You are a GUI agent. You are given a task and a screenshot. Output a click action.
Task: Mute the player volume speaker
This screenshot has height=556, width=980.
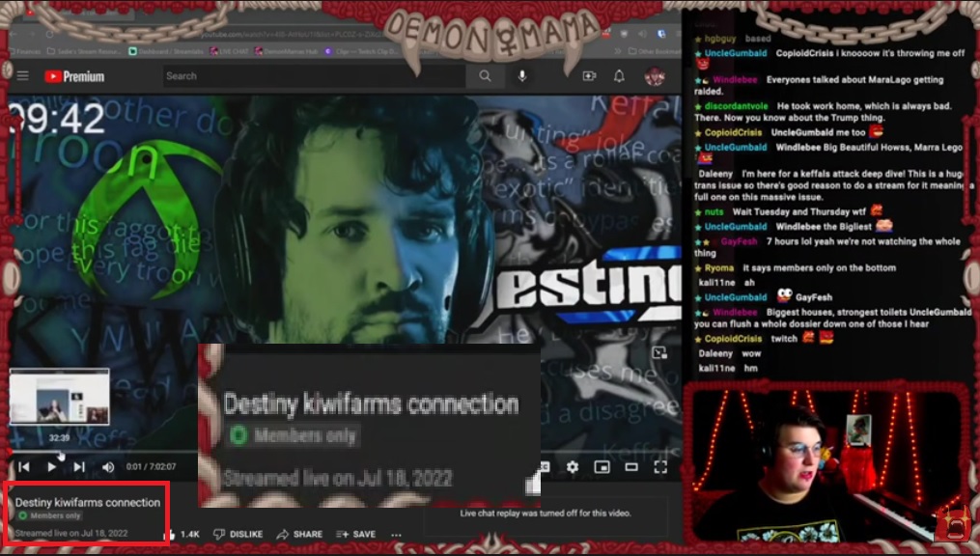108,466
